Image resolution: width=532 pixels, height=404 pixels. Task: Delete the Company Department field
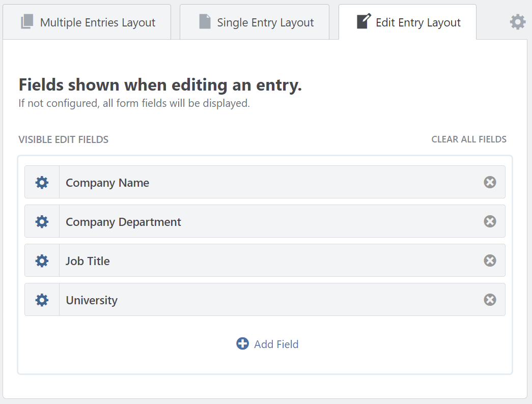(x=490, y=221)
